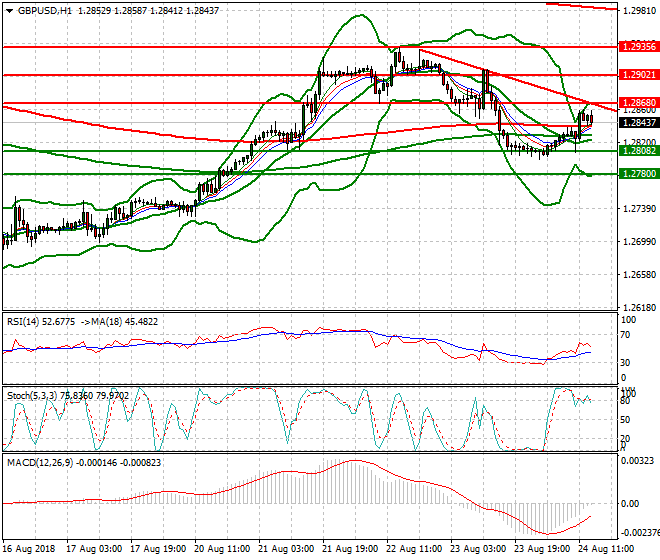Click the 1.28680 red level label

[639, 103]
